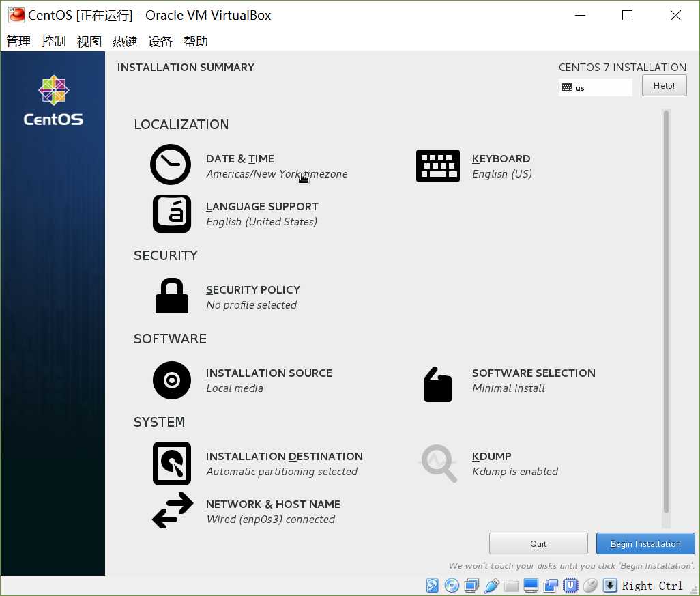Click the VirtualBox window title icon
This screenshot has height=596, width=700.
[x=16, y=15]
